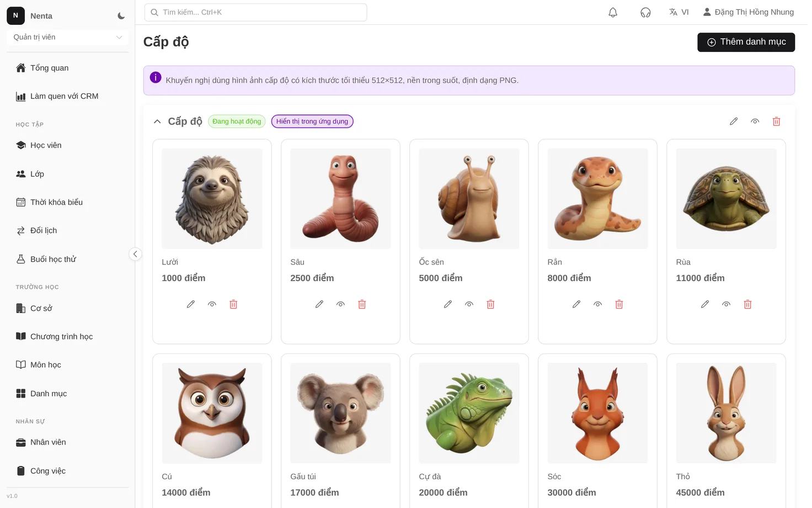Click the Đang hoạt động status tag
Screen dimensions: 812x508
coord(237,121)
